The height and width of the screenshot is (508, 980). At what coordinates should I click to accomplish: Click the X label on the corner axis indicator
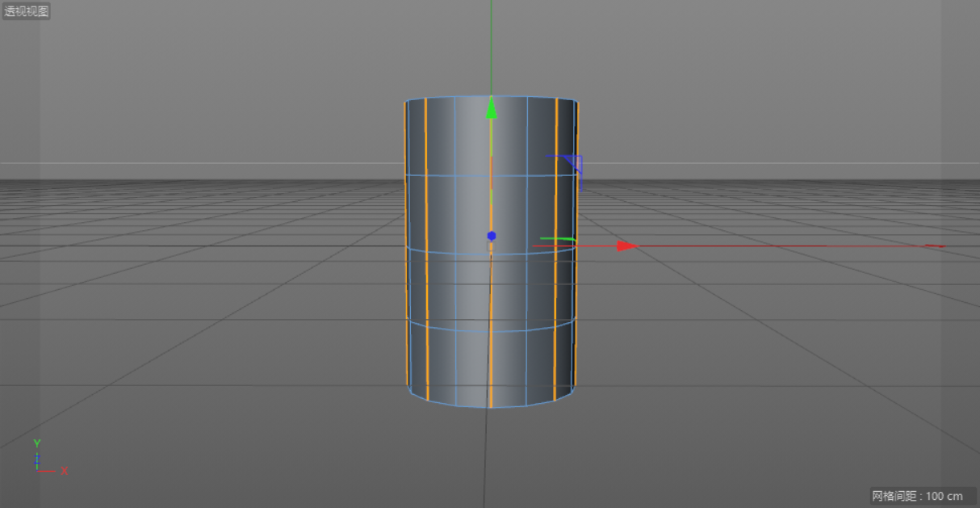[x=65, y=471]
